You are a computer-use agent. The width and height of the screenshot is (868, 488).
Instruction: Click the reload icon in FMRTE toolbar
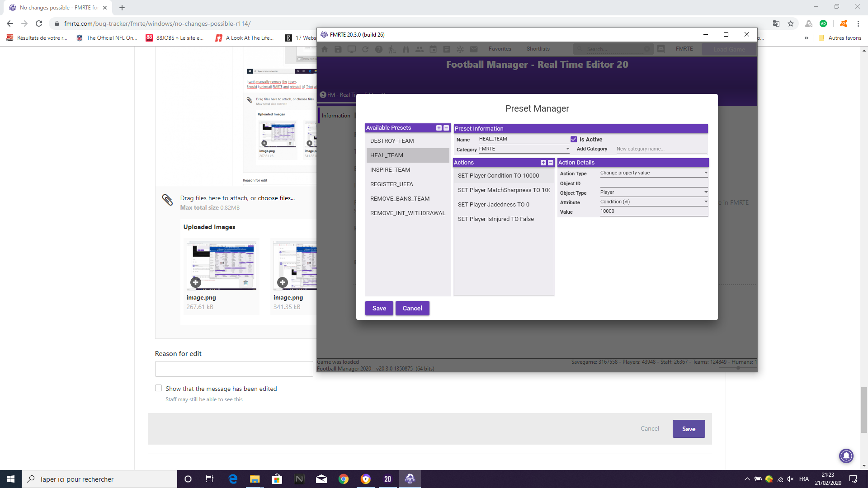pyautogui.click(x=365, y=49)
